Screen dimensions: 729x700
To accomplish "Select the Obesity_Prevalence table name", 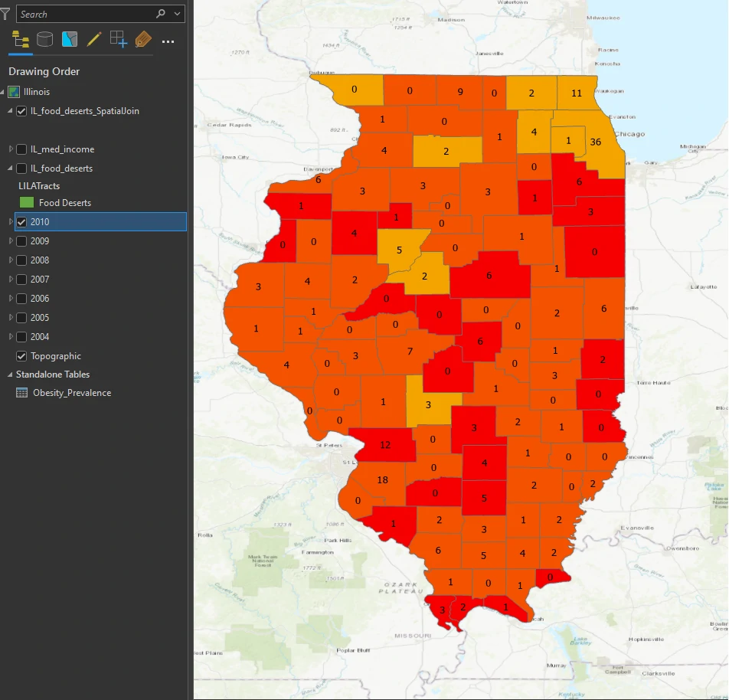I will pos(72,393).
